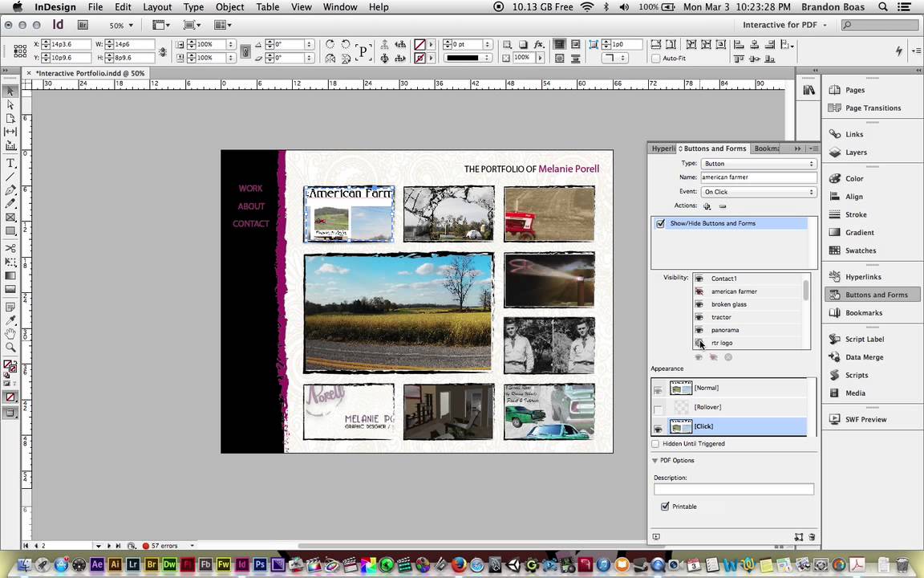
Task: Open the Window menu
Action: [340, 7]
